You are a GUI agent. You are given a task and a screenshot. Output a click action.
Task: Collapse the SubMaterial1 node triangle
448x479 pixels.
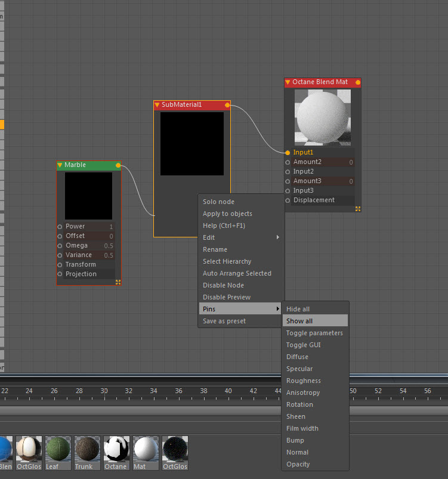[x=157, y=105]
